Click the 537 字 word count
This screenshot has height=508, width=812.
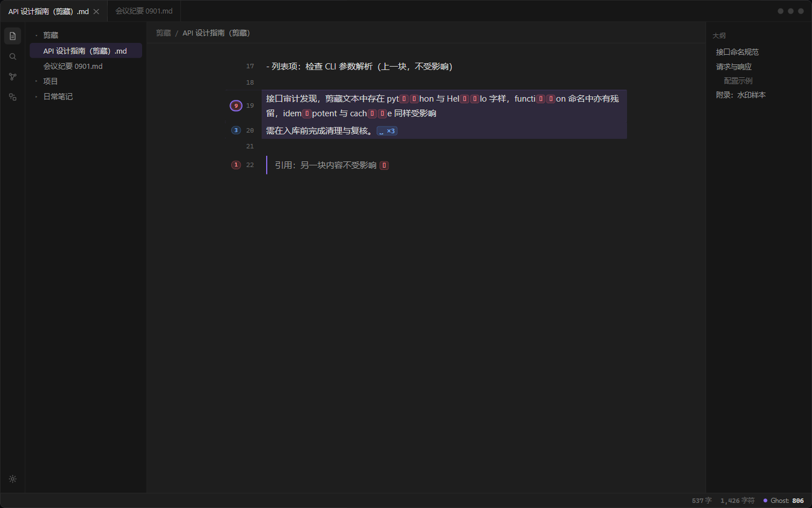(x=702, y=501)
